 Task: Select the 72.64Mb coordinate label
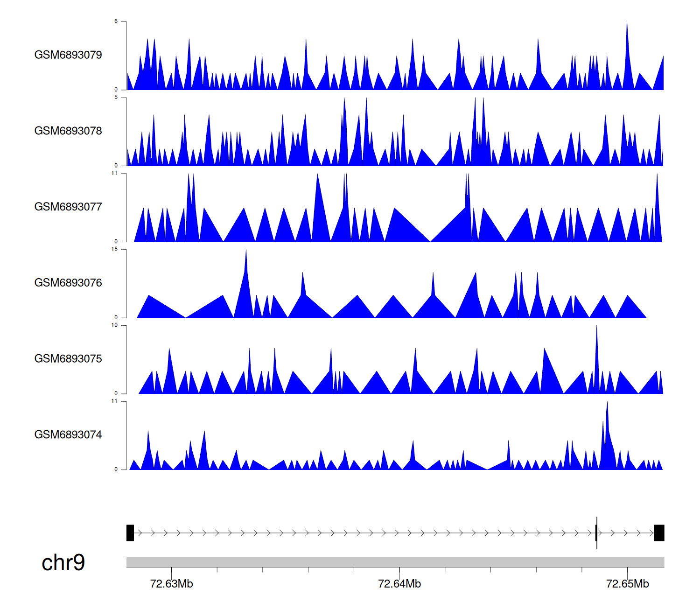click(399, 584)
